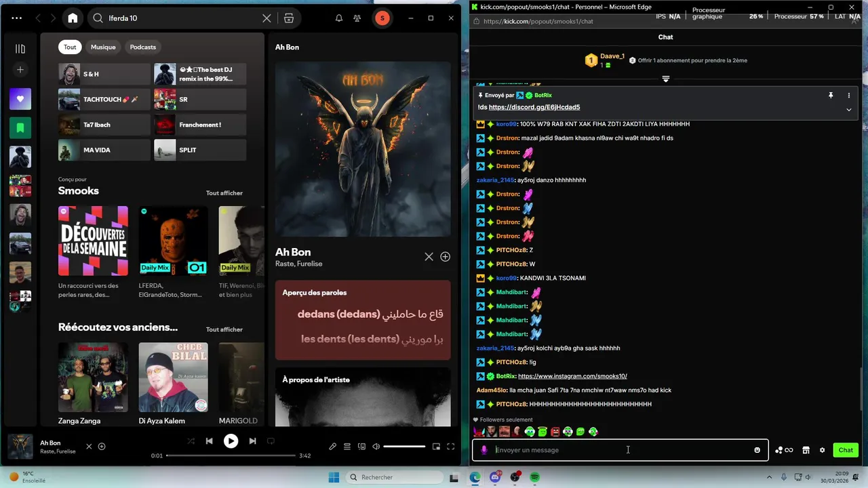Open Kick channel points icon

784,450
